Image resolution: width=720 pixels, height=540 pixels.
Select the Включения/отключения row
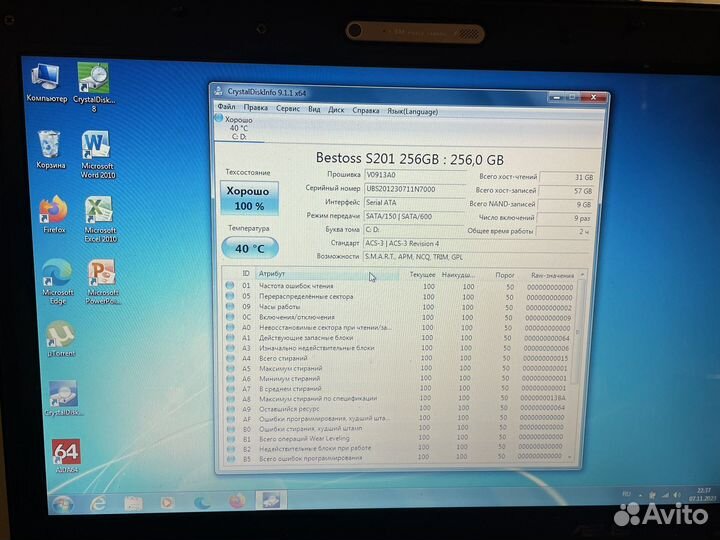coord(399,317)
